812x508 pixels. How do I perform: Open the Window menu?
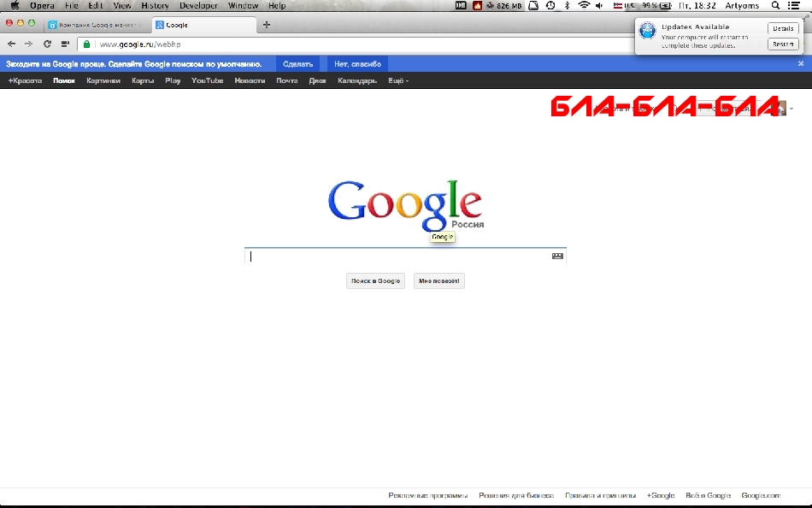243,6
